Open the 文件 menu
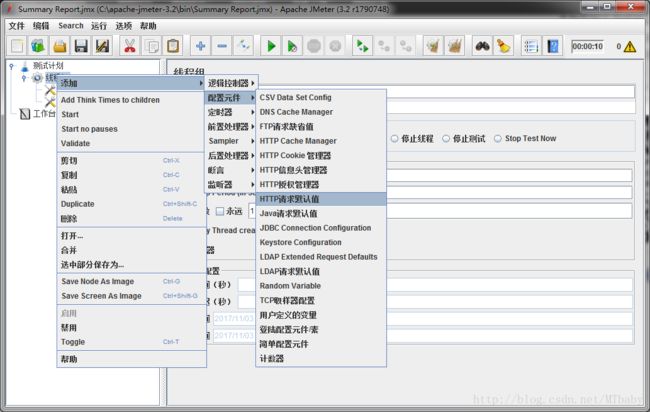The image size is (650, 412). [x=17, y=26]
